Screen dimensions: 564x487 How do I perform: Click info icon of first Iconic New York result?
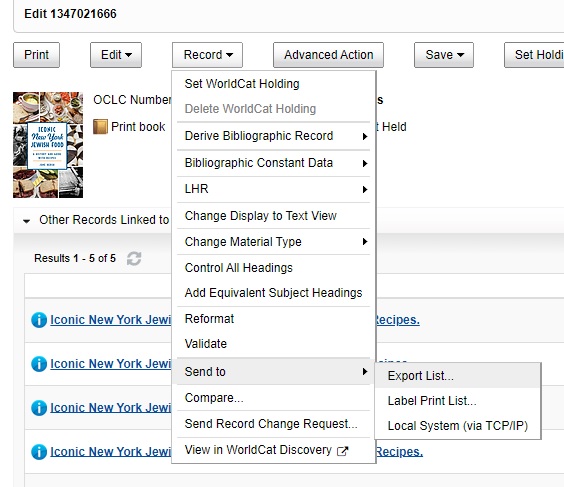[x=39, y=320]
